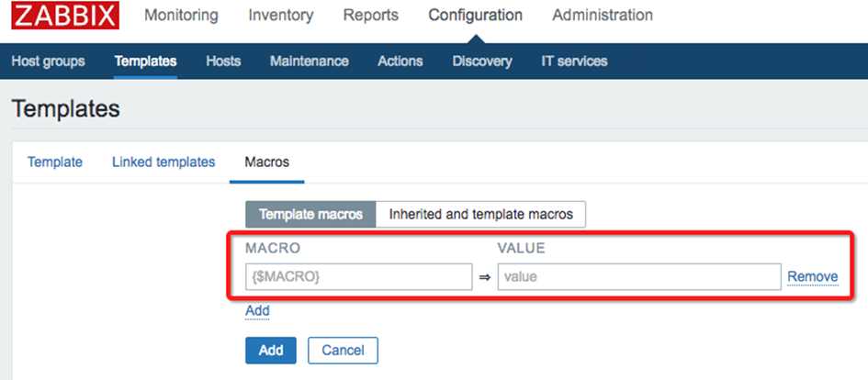Click the blue Add button
868x380 pixels.
tap(271, 350)
